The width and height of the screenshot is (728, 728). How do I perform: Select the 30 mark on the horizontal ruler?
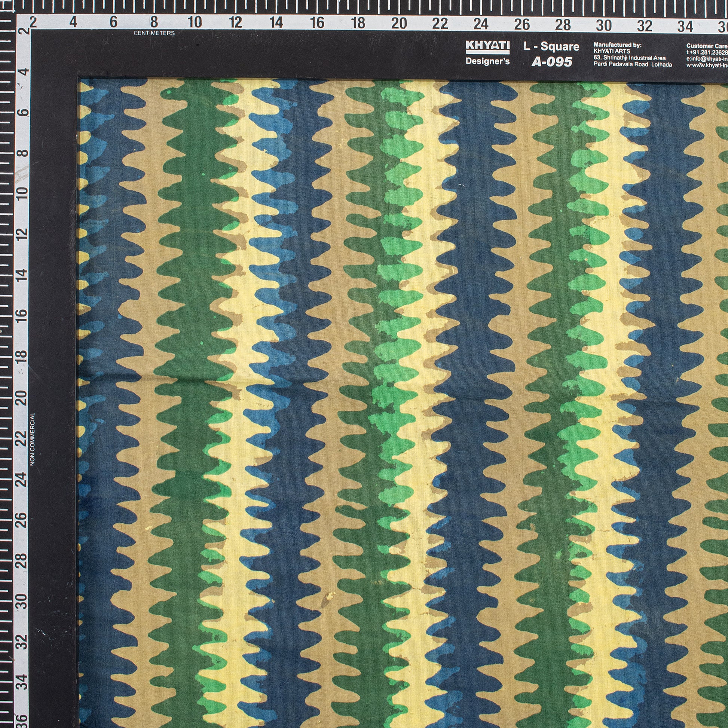point(604,25)
